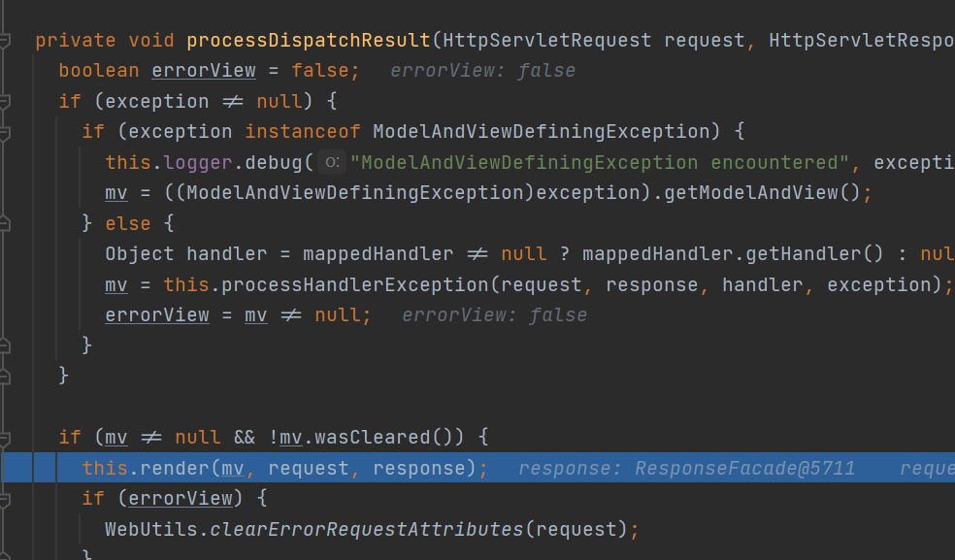Click fold end marker closing exception block
This screenshot has height=560, width=955.
click(5, 375)
